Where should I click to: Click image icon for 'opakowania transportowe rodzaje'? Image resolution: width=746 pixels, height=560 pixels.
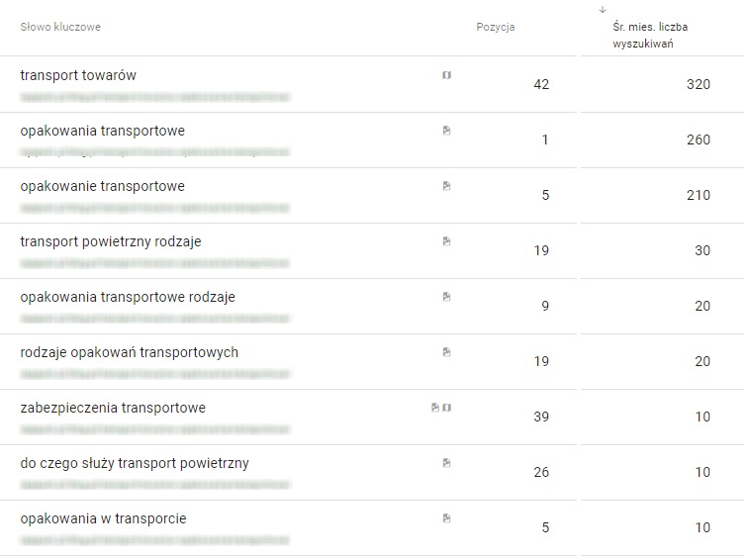(446, 296)
